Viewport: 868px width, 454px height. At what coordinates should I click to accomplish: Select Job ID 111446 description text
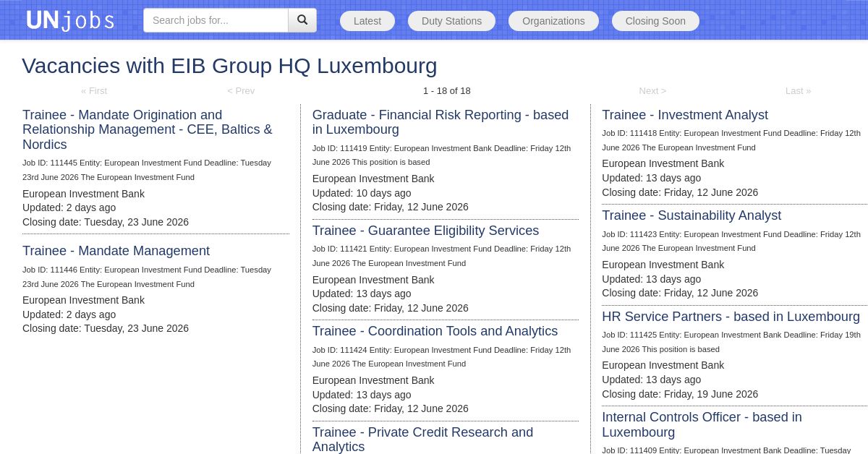pos(147,277)
